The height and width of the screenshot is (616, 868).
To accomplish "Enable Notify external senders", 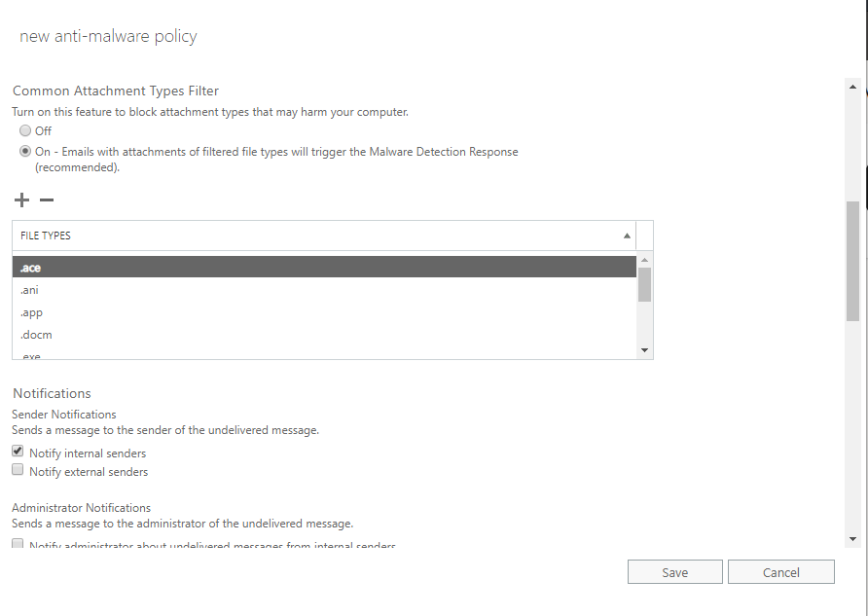I will pos(17,469).
